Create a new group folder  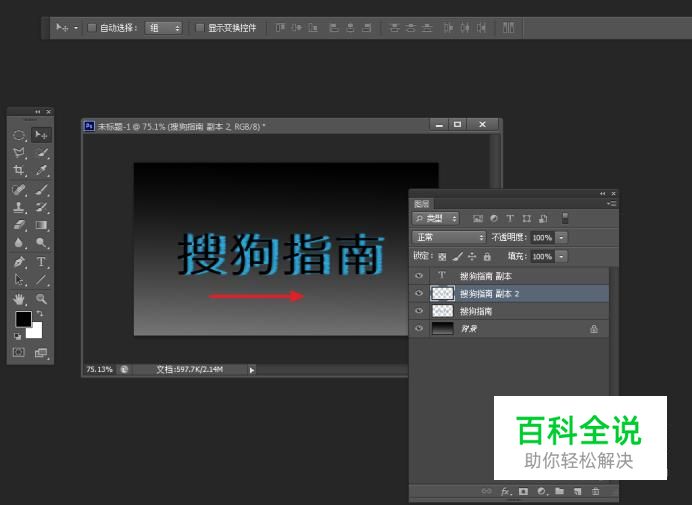[x=560, y=491]
